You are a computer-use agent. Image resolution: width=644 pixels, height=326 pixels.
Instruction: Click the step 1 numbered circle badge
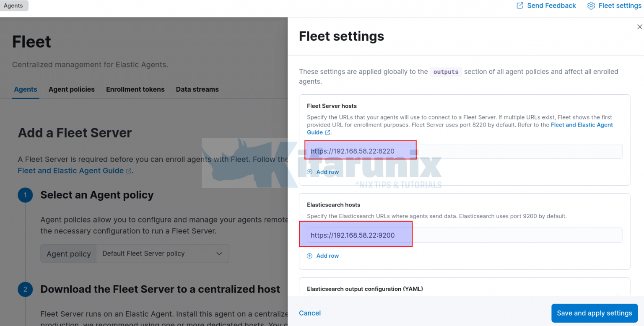pyautogui.click(x=25, y=195)
